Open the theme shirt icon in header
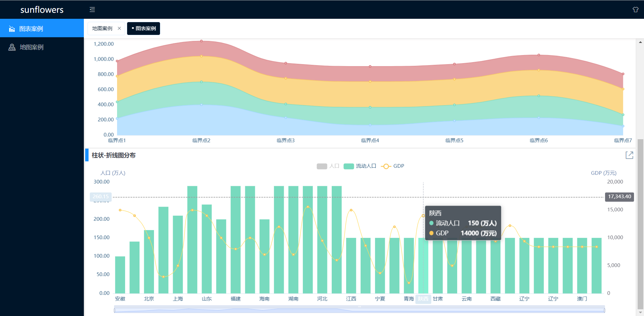The height and width of the screenshot is (316, 644). 635,10
